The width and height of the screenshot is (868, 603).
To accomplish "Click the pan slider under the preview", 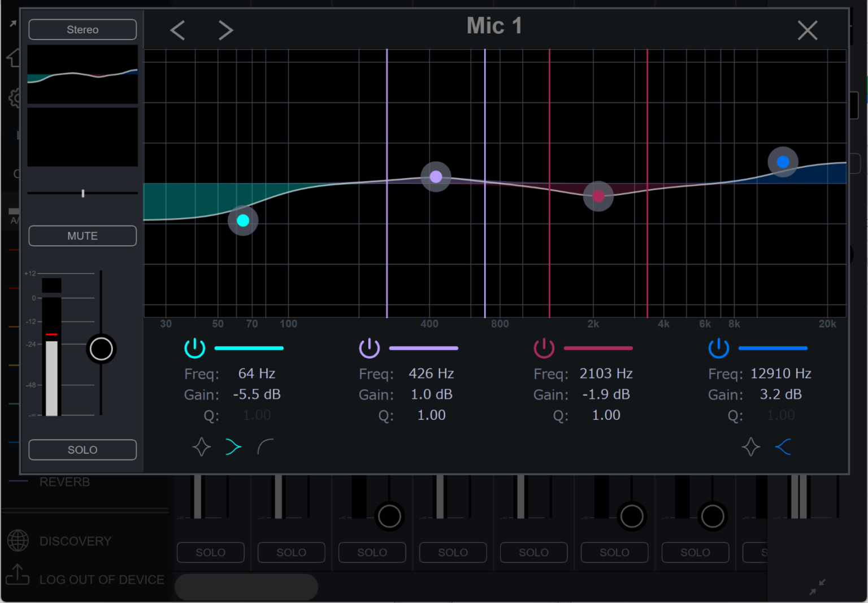I will tap(83, 193).
